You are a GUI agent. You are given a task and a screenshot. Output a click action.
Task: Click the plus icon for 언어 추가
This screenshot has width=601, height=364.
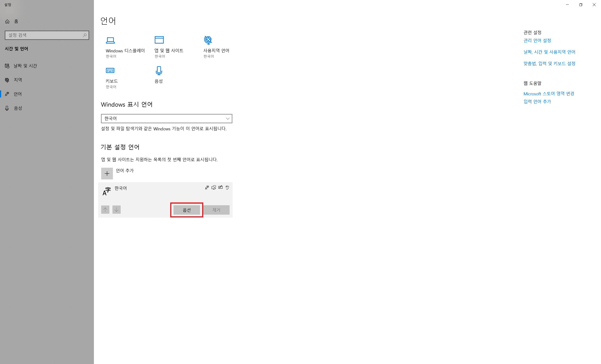[x=107, y=174]
